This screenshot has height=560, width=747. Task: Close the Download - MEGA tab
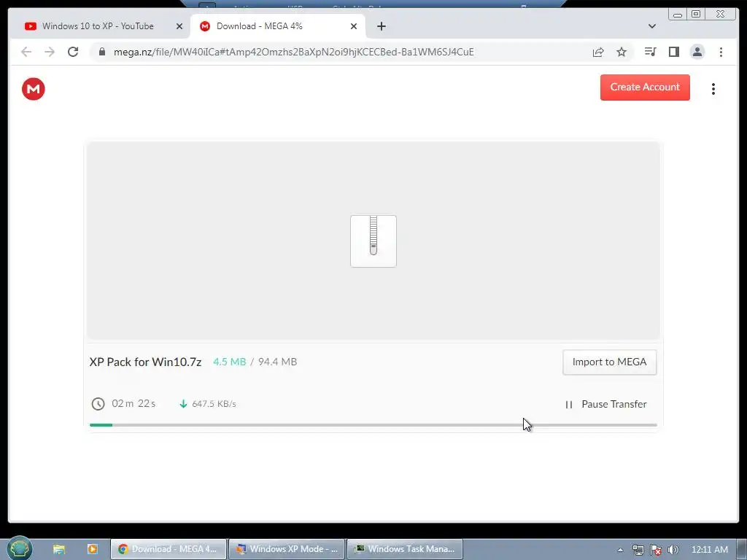pyautogui.click(x=354, y=26)
